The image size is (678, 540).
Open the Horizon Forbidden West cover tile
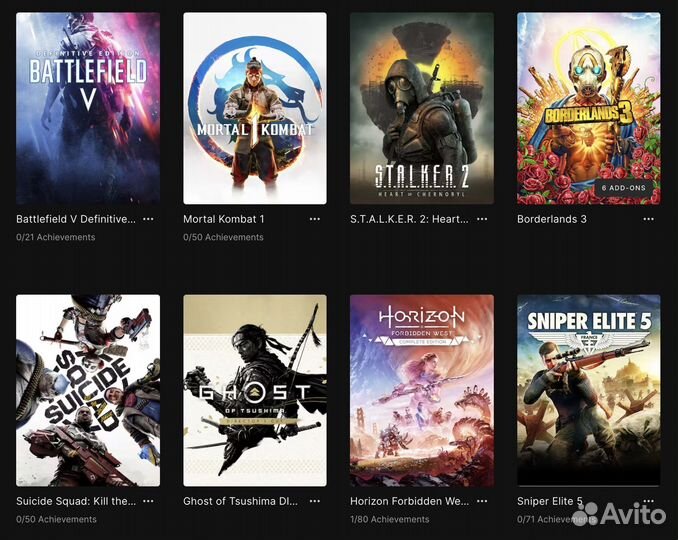(x=422, y=390)
